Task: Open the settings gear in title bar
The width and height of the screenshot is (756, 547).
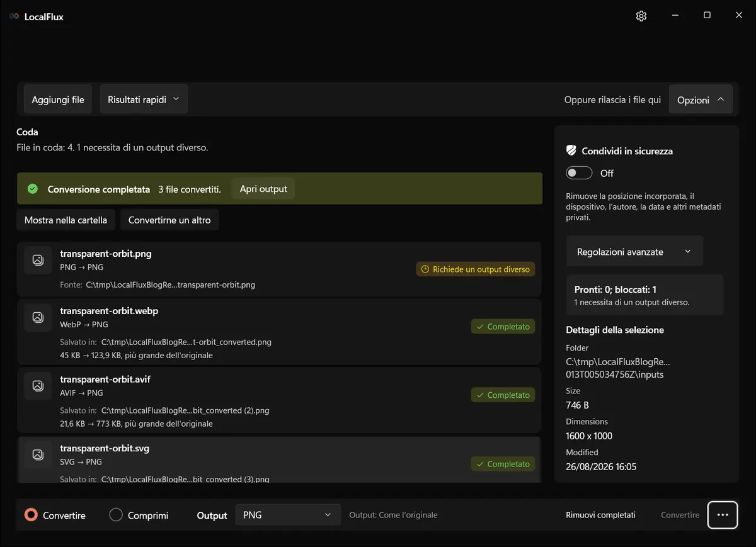Action: pyautogui.click(x=641, y=16)
